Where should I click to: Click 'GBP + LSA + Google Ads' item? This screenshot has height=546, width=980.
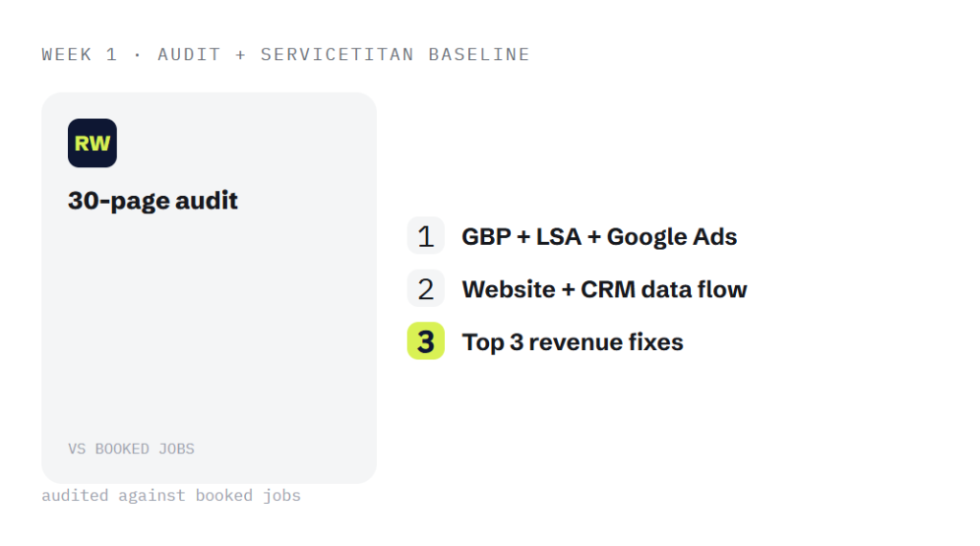(x=599, y=237)
